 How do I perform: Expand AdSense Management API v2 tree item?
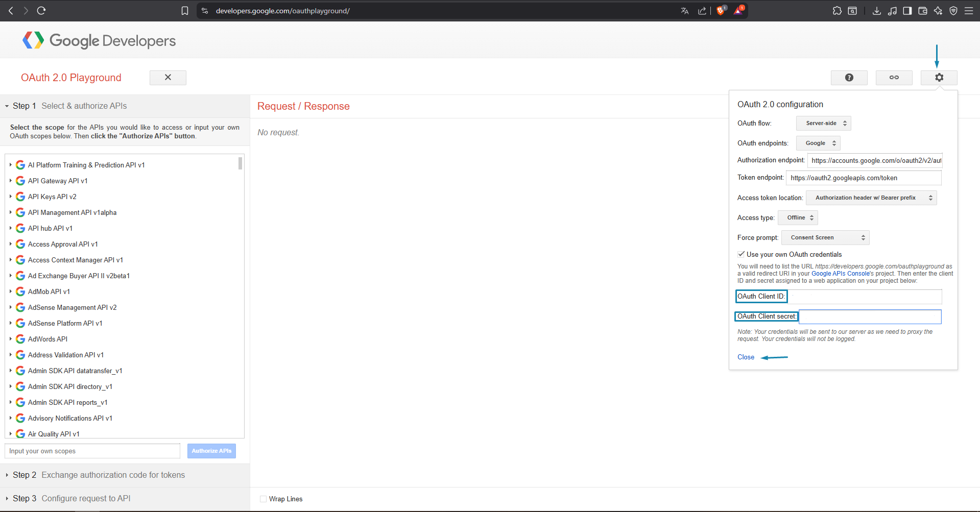coord(10,307)
